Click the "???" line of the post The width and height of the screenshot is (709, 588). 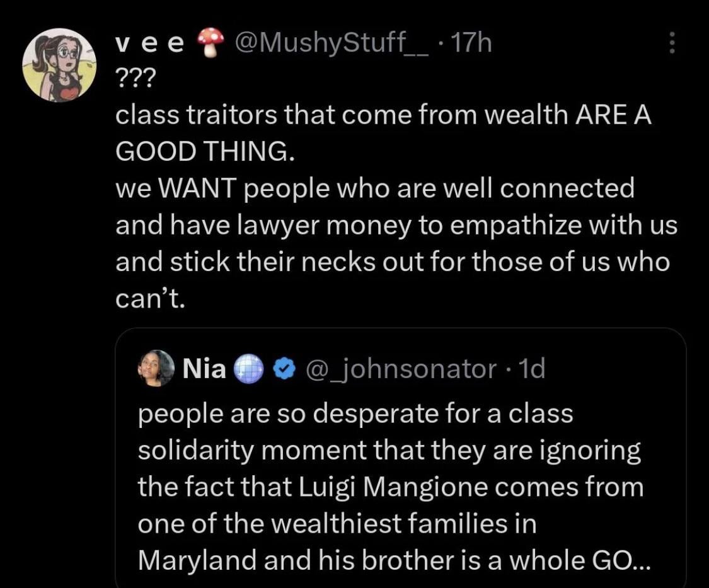(132, 79)
